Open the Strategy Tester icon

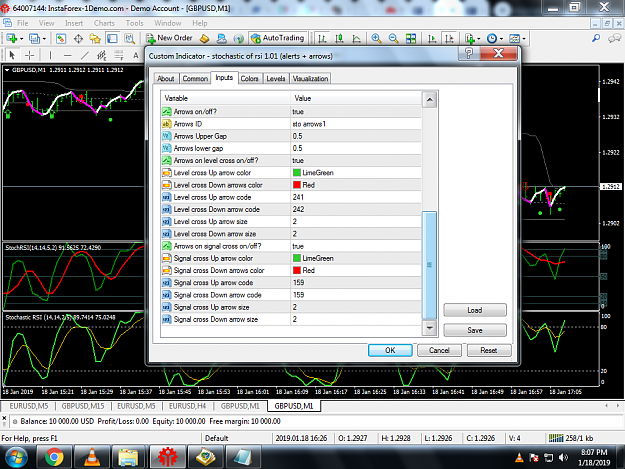(x=130, y=39)
